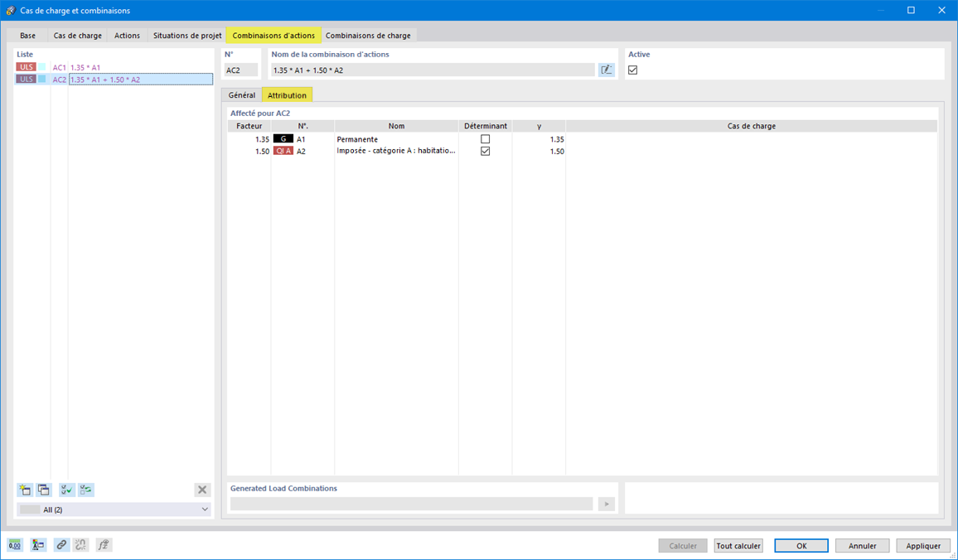Click the γ value 1.35 cell
This screenshot has width=958, height=560.
tap(539, 139)
